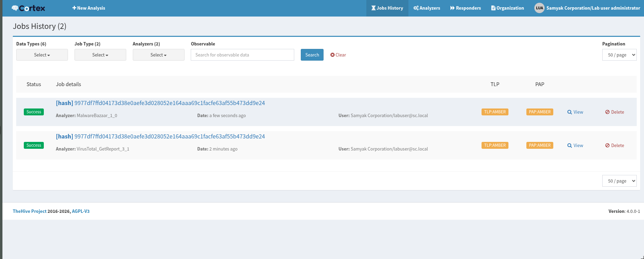Click 'Analyzer: MalwareBazaar_1_0' text
644x259 pixels.
[x=87, y=115]
